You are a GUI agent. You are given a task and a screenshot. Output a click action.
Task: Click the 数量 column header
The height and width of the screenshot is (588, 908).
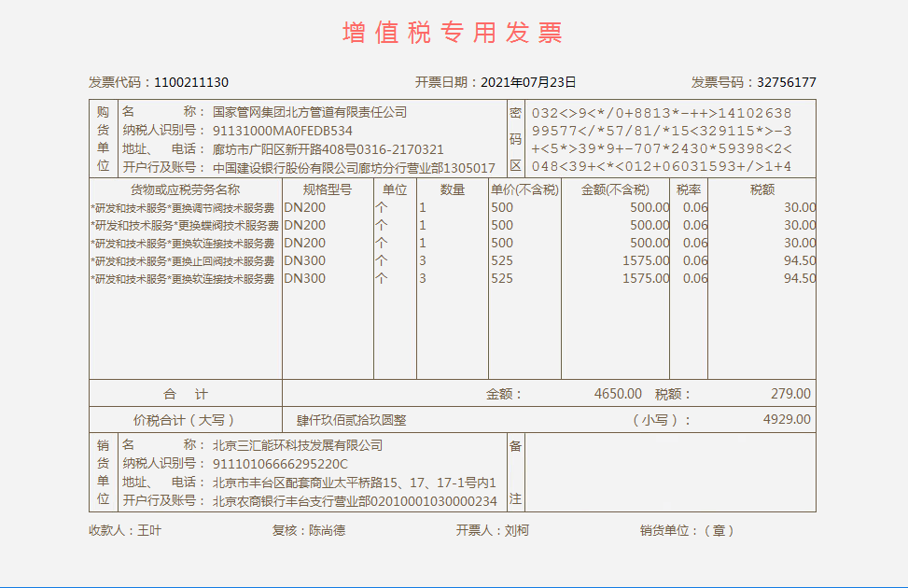pos(453,189)
